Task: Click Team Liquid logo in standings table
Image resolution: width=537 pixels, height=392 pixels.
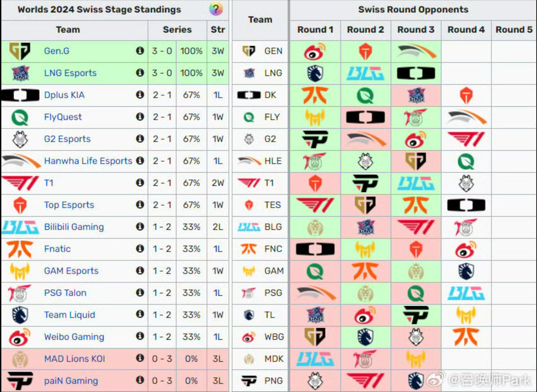Action: 20,315
